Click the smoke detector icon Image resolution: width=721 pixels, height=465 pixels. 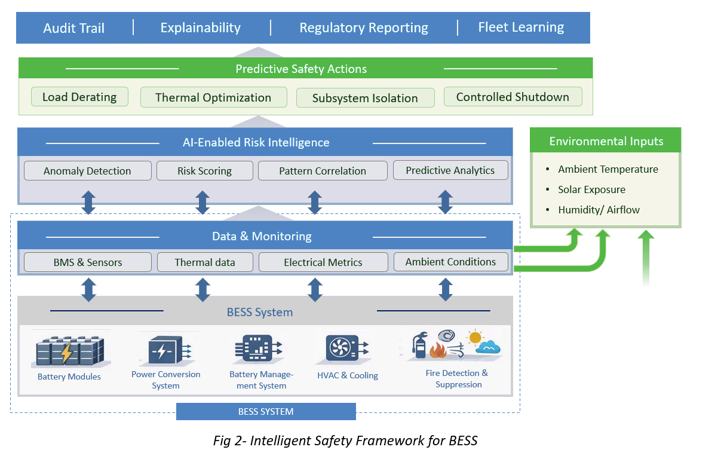[446, 335]
